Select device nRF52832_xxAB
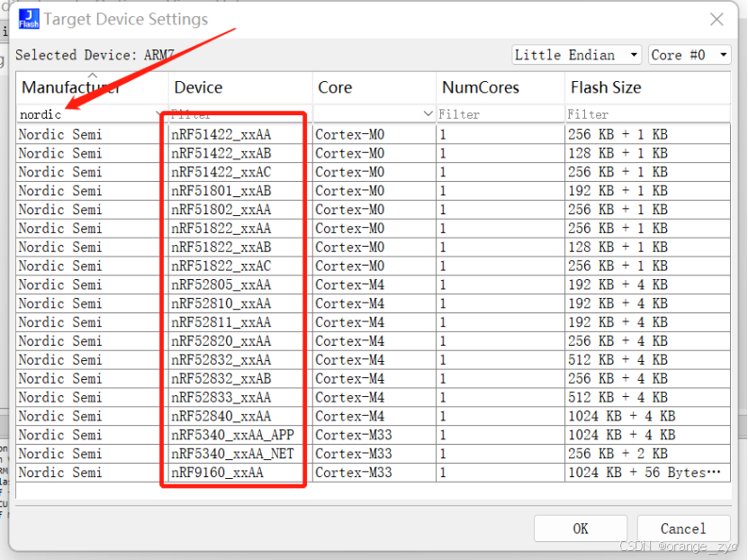Screen dimensions: 748x560 (x=221, y=378)
